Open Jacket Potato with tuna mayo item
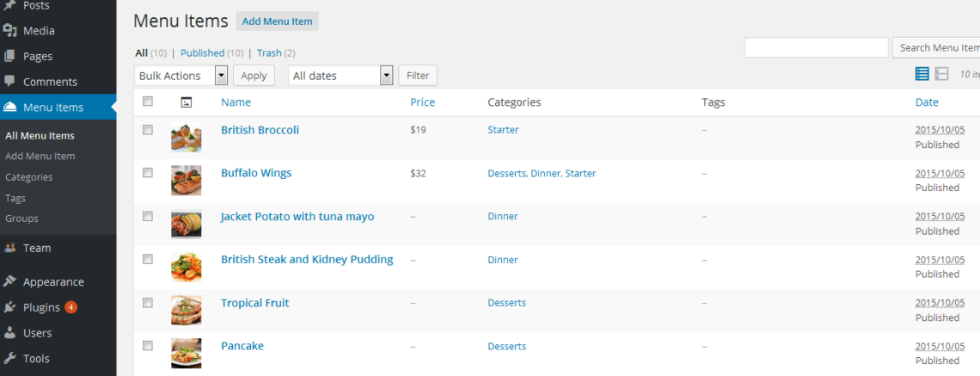 click(297, 217)
